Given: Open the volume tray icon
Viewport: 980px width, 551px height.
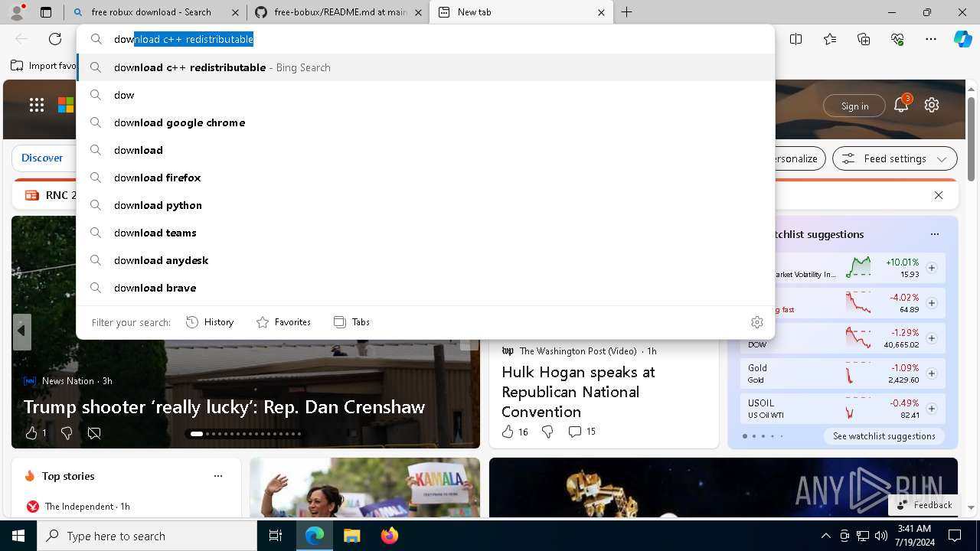Looking at the screenshot, I should [880, 536].
